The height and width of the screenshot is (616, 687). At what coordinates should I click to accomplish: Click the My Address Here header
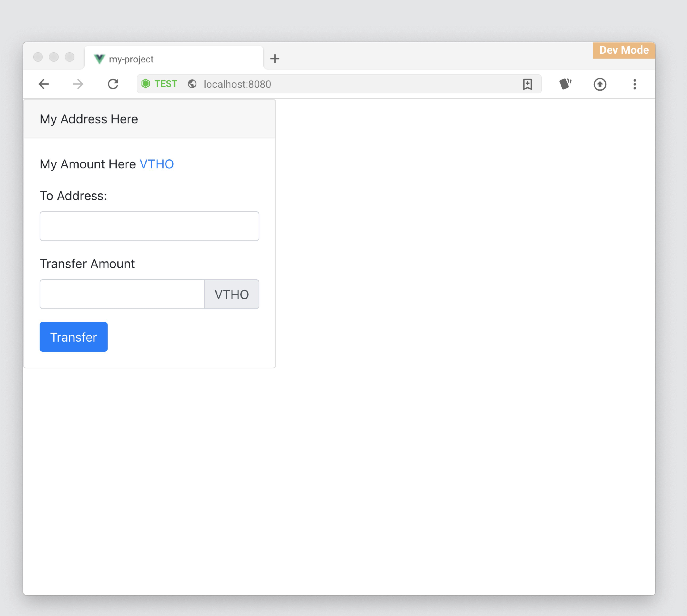89,119
